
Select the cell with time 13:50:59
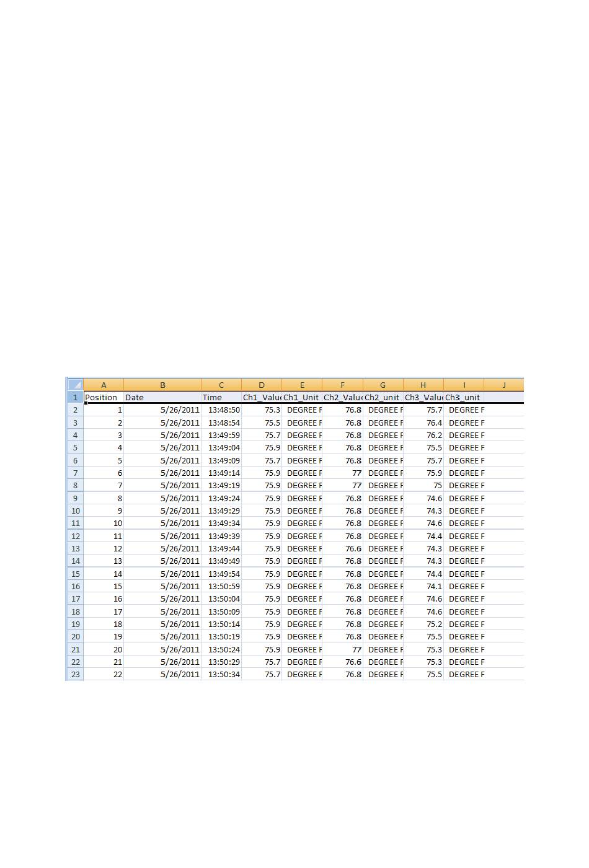pyautogui.click(x=221, y=586)
